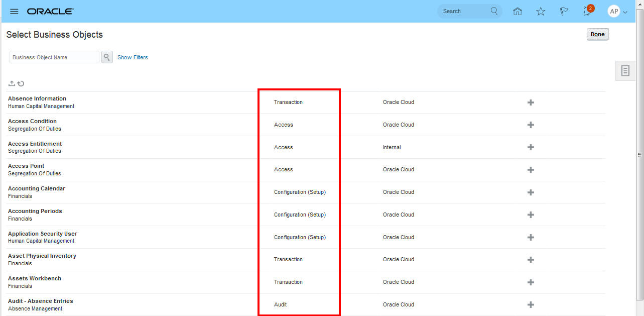Click Internal source for Access Entitlement
Screen dimensions: 644x316
point(392,147)
